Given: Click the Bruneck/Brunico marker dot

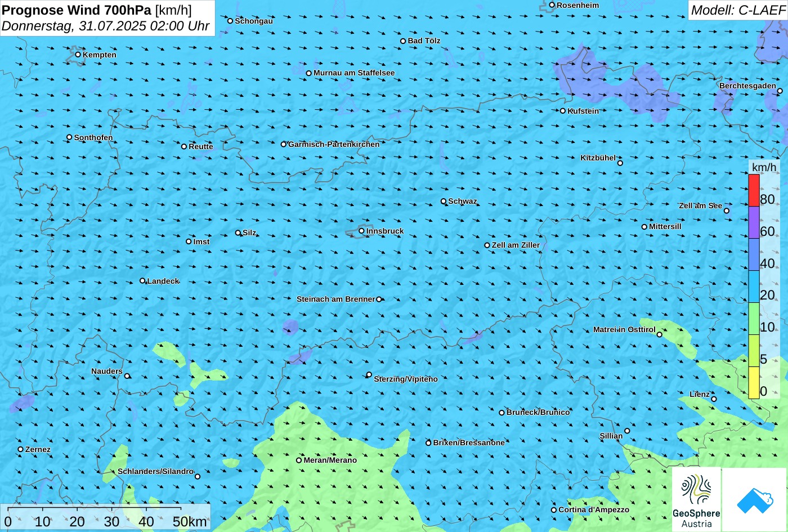Looking at the screenshot, I should [x=502, y=413].
